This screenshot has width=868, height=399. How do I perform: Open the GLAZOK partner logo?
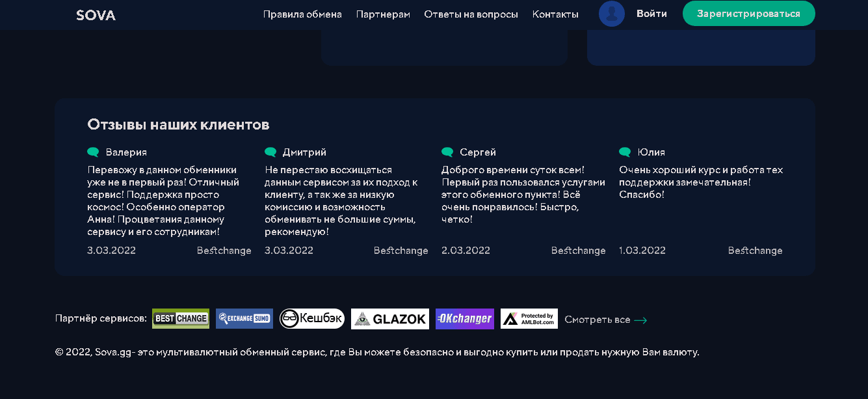(x=390, y=319)
